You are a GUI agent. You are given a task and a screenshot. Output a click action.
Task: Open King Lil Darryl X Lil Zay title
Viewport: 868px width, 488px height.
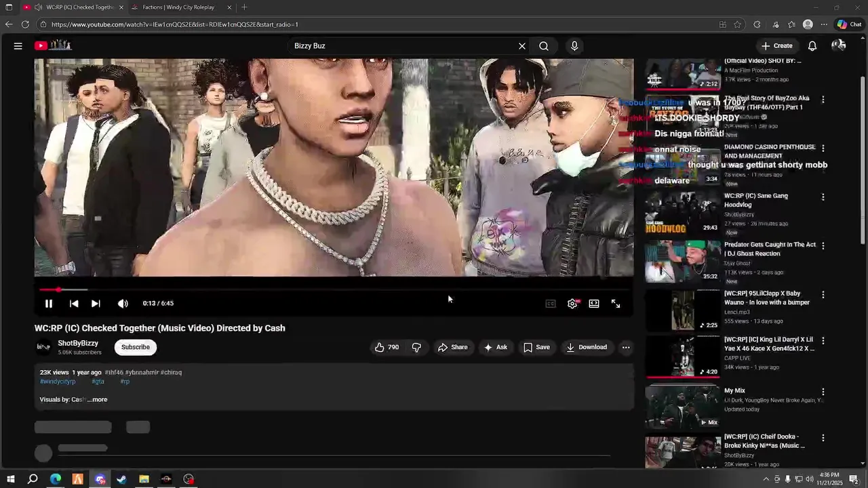point(769,344)
